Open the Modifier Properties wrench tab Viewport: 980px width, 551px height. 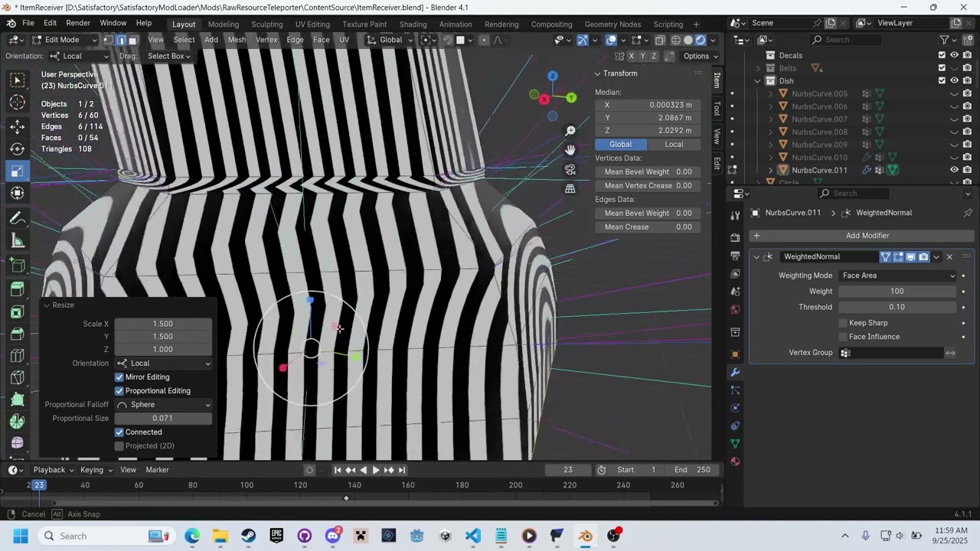point(735,372)
